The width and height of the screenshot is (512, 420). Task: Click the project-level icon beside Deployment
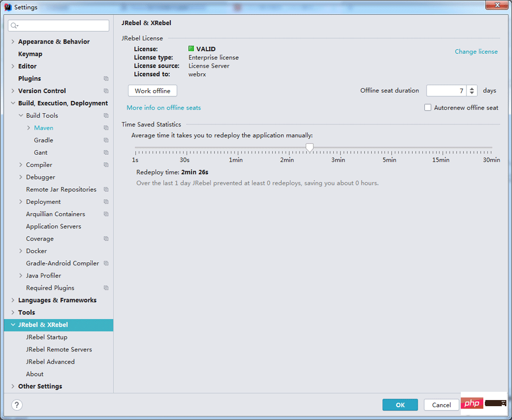pyautogui.click(x=106, y=202)
